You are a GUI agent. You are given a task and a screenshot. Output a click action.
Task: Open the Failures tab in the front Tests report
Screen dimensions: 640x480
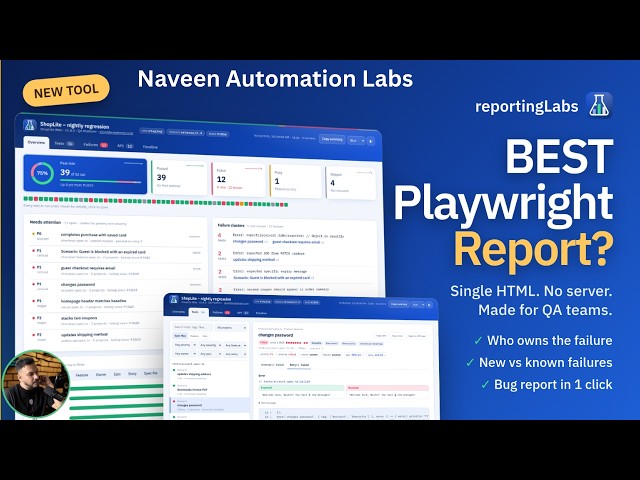pos(221,313)
